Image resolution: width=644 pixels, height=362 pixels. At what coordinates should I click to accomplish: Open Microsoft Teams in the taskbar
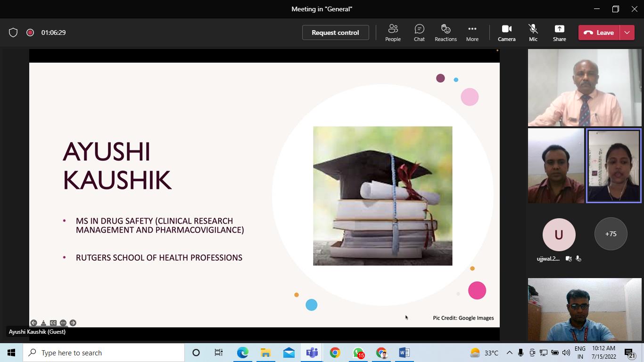[x=312, y=353]
